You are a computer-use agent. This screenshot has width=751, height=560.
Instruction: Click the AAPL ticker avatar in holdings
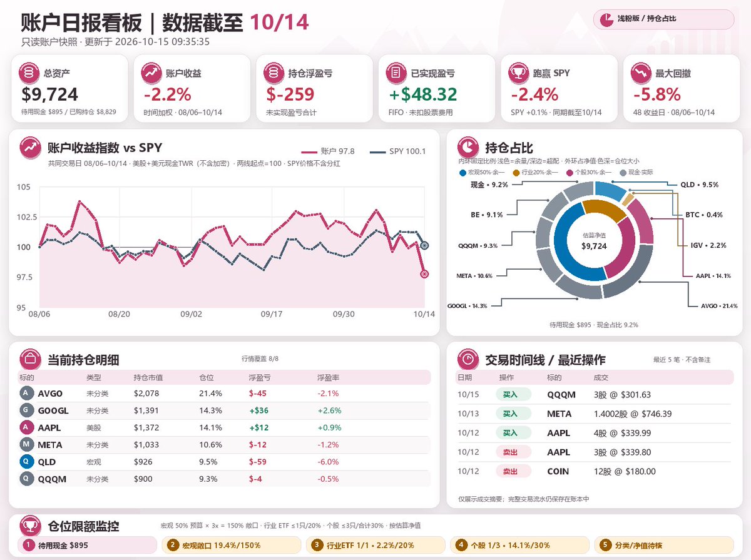(26, 427)
